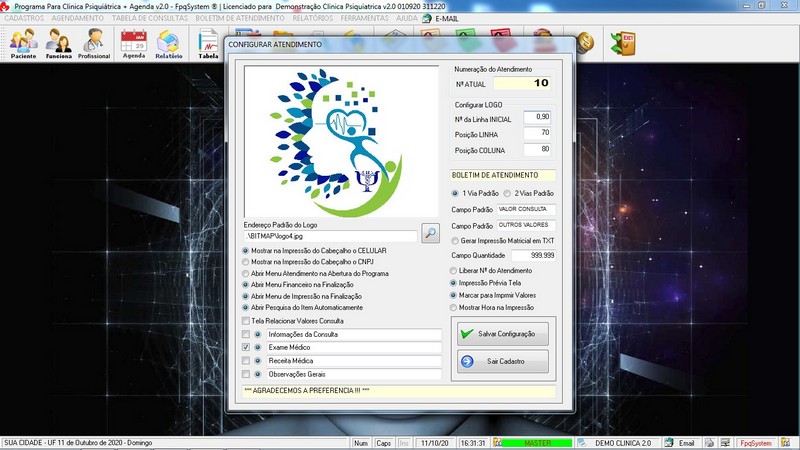Toggle Abrir Menu Atendimento na Abertura do Programa
The width and height of the screenshot is (800, 450).
tap(315, 273)
